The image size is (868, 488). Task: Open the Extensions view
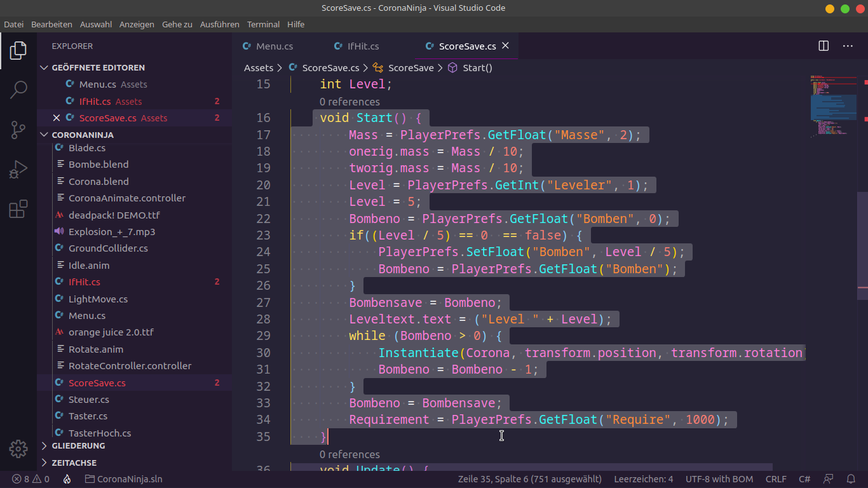[18, 209]
